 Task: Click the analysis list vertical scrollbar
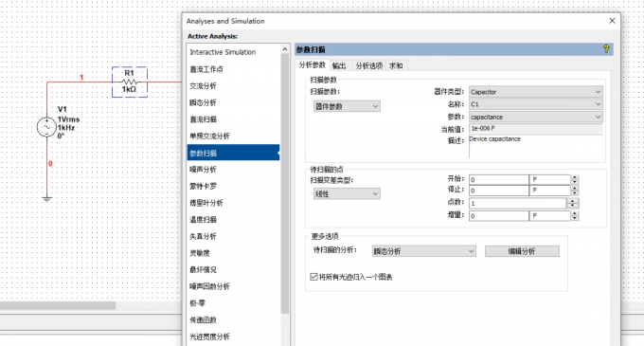click(285, 183)
